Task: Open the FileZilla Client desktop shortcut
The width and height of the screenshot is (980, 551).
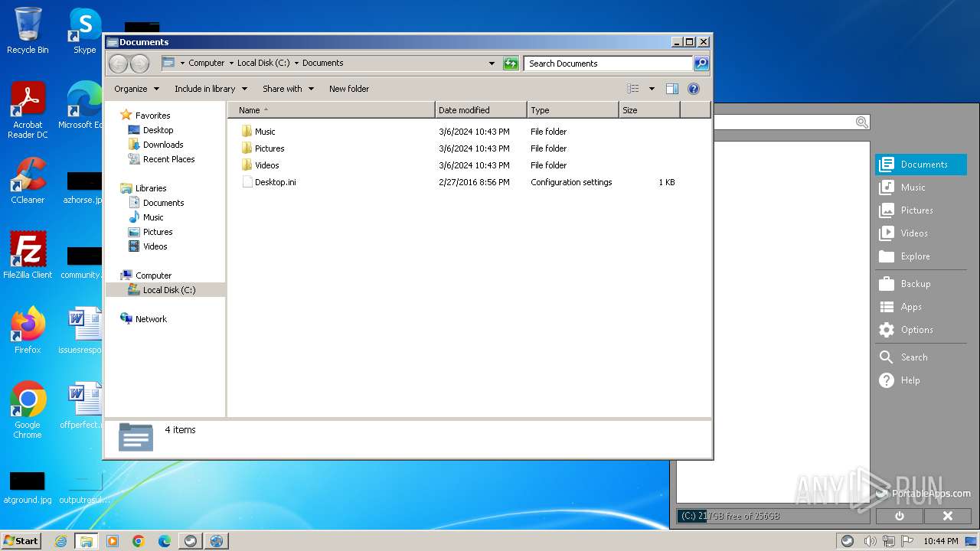Action: pos(28,256)
